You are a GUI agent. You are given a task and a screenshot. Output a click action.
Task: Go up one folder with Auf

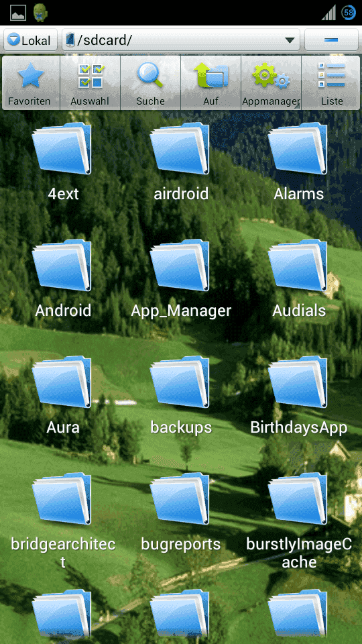tap(211, 83)
